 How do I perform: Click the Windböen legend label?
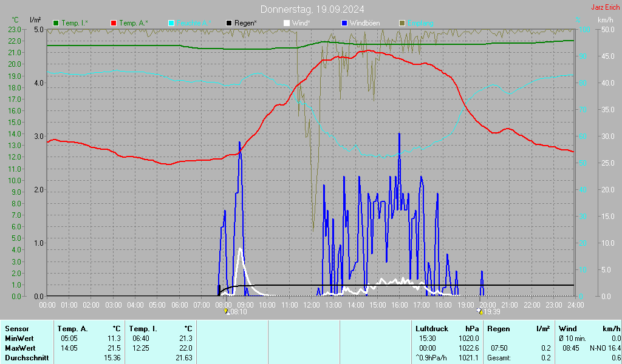pyautogui.click(x=364, y=23)
